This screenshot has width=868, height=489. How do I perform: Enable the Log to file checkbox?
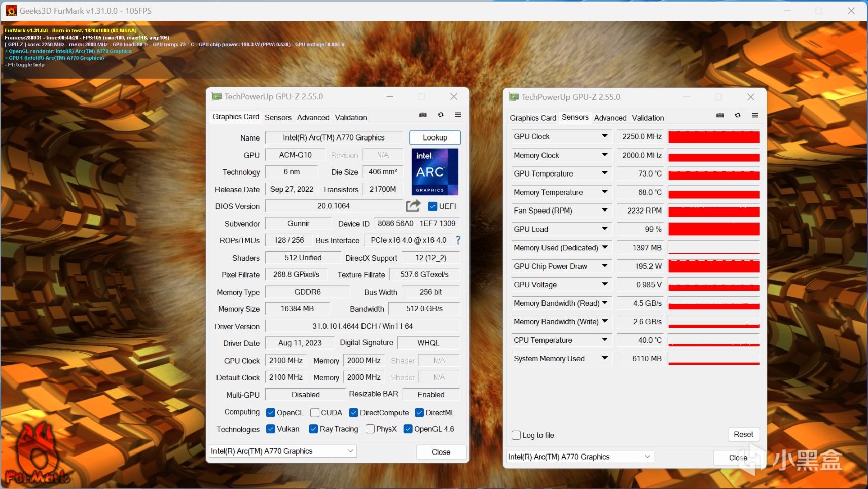click(516, 435)
